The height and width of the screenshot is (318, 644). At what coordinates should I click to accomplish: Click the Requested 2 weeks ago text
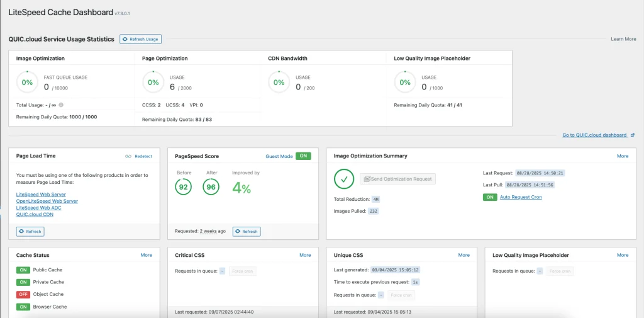pos(200,231)
